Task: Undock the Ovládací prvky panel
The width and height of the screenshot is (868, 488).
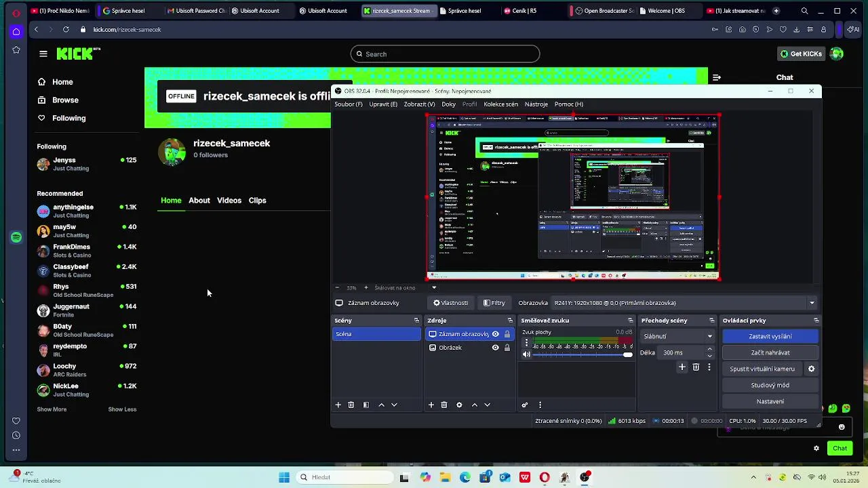Action: (816, 320)
